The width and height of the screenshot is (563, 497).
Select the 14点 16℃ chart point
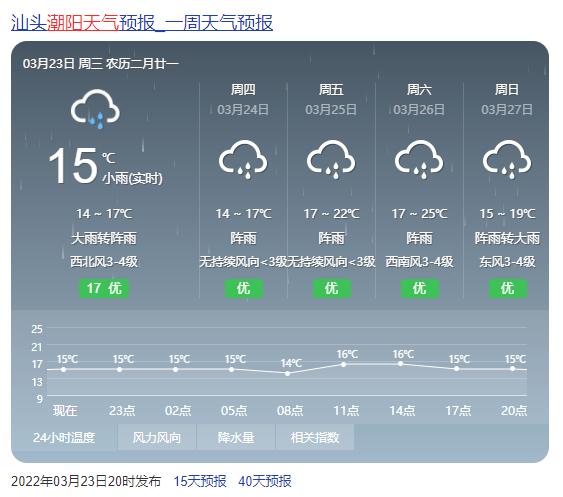400,364
